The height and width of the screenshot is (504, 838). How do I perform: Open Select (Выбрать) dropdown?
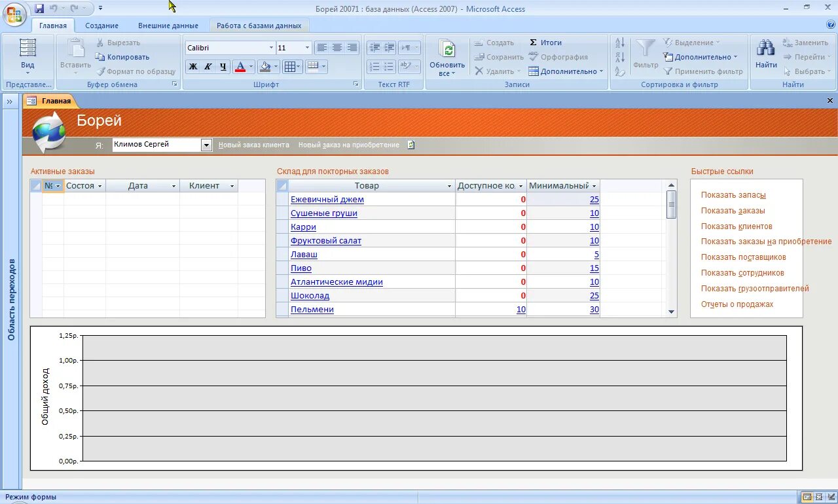(807, 71)
